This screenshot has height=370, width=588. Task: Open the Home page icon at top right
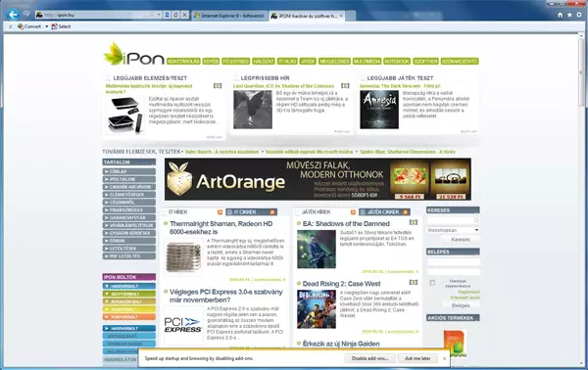click(x=561, y=15)
